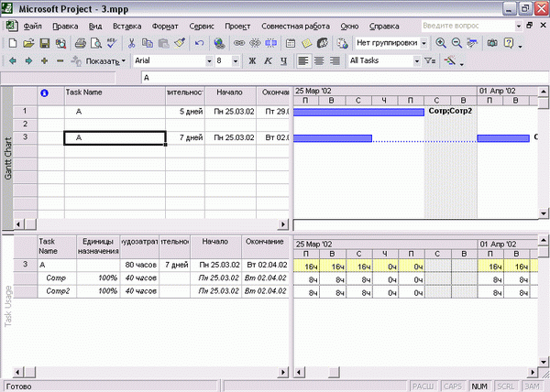Show subtasks plus icon
Image resolution: width=550 pixels, height=392 pixels.
[45, 61]
